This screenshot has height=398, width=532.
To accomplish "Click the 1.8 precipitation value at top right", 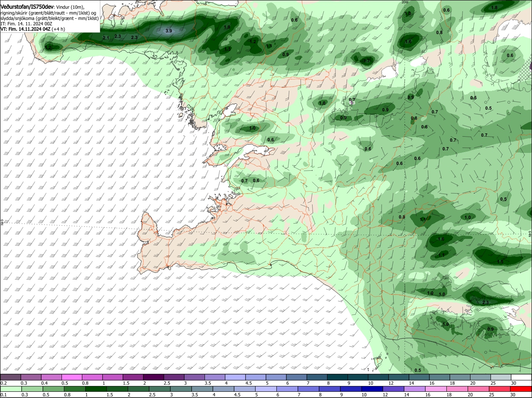I will coord(494,8).
